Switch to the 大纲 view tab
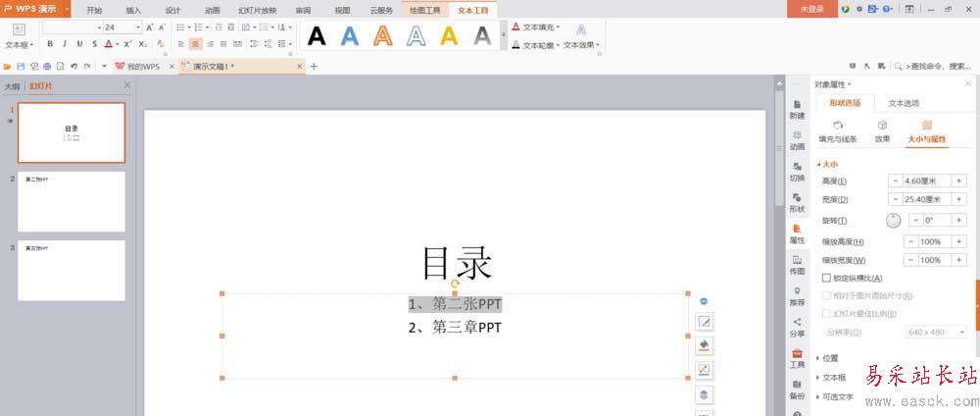 [x=12, y=85]
